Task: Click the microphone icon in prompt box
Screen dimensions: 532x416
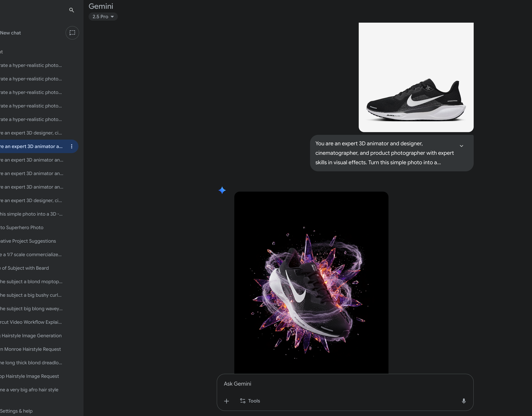Action: point(464,401)
